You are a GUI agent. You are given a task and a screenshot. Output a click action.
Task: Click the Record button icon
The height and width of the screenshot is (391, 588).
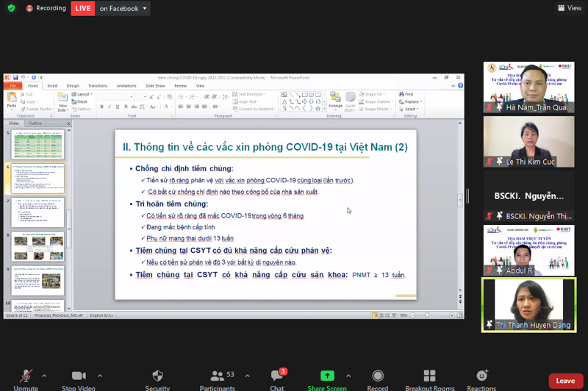point(378,376)
